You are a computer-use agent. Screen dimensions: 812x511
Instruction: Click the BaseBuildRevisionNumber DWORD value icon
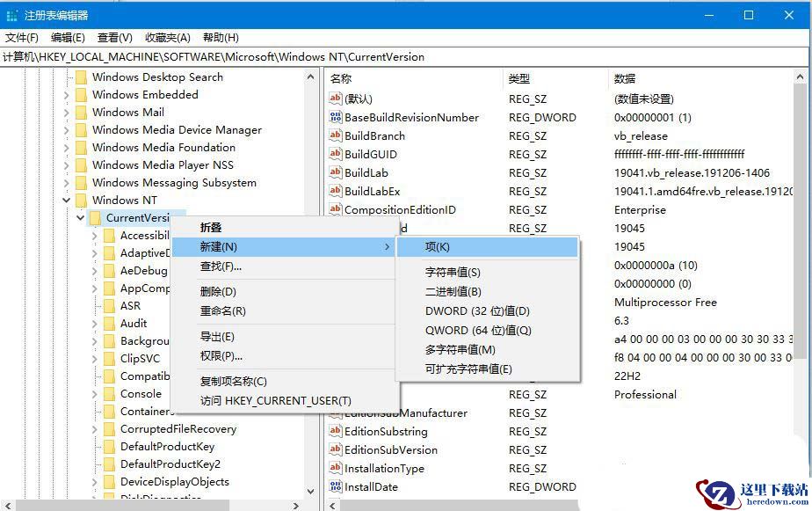[x=336, y=117]
